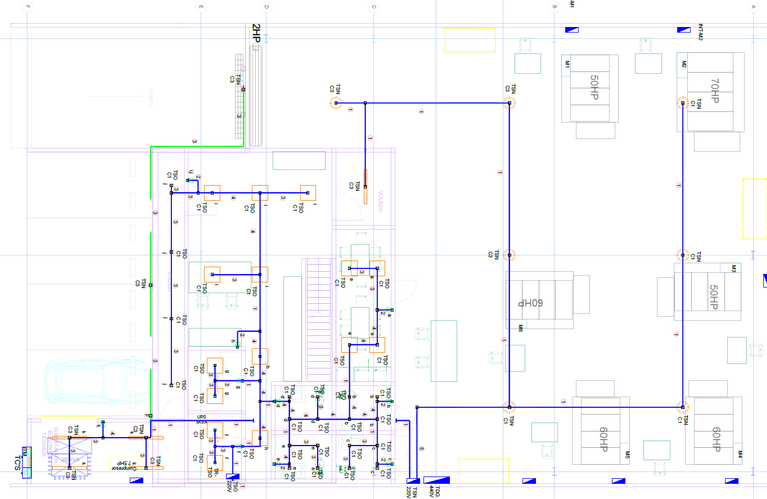Image resolution: width=767 pixels, height=499 pixels.
Task: Click the M4 60HP machine block
Action: 713,431
